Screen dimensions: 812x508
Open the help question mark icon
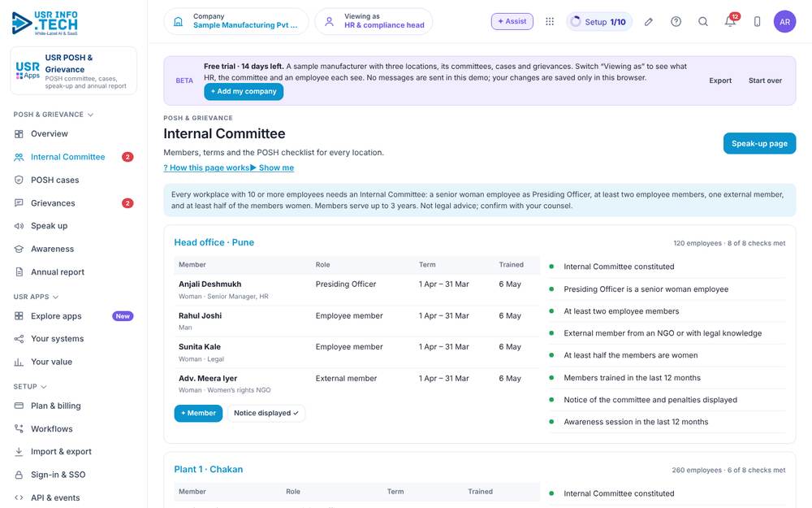pyautogui.click(x=676, y=21)
